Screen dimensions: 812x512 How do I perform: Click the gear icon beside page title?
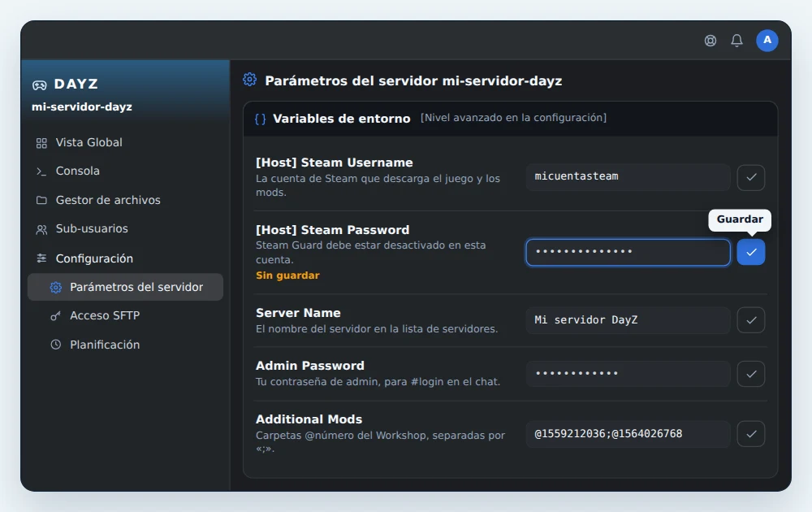click(249, 80)
